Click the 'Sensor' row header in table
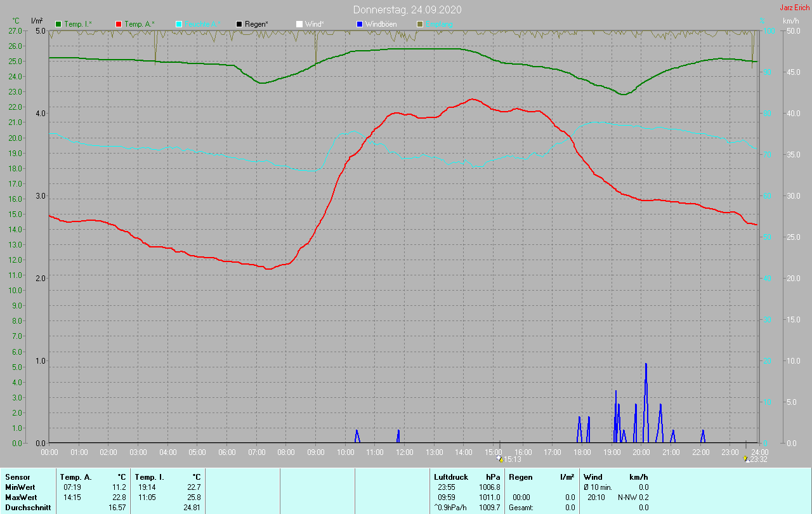 [16, 477]
